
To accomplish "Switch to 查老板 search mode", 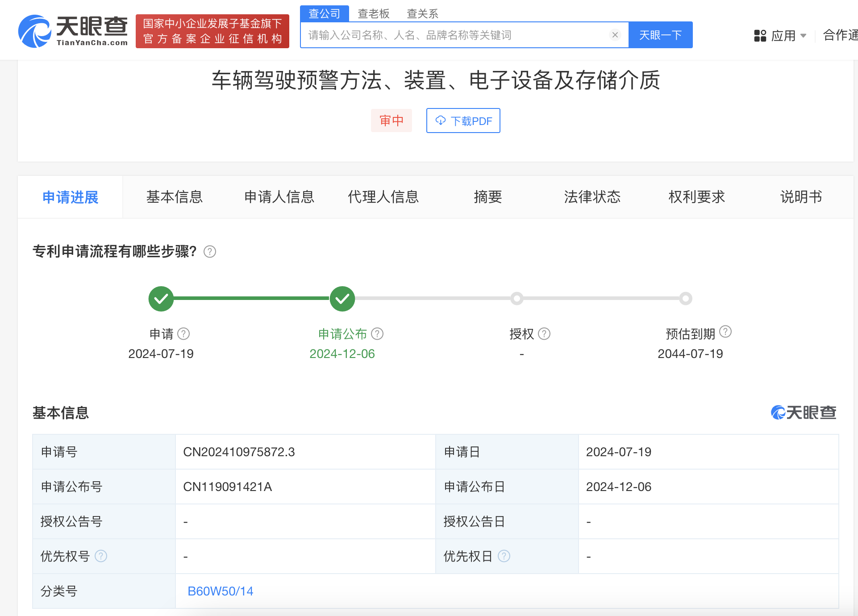I will [x=374, y=13].
